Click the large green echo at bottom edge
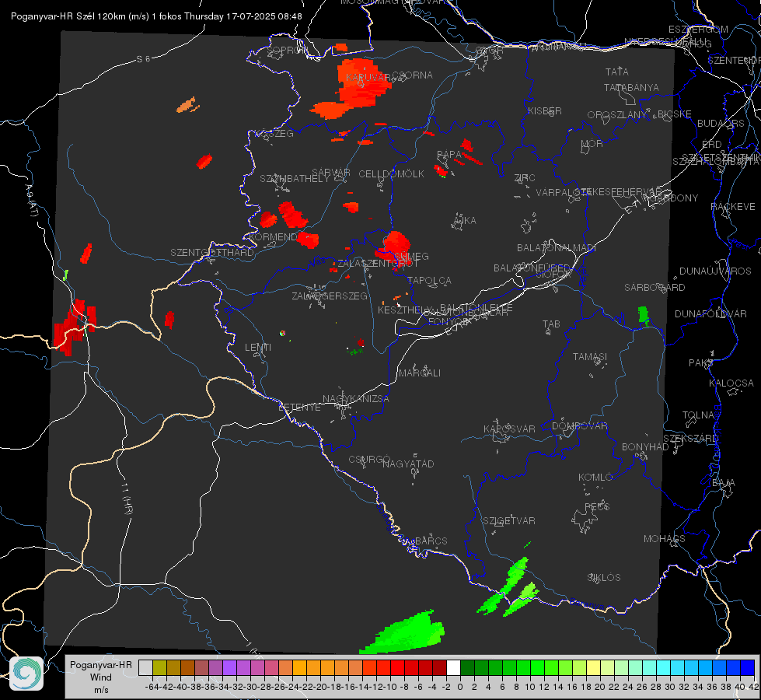This screenshot has width=761, height=700. point(403,633)
